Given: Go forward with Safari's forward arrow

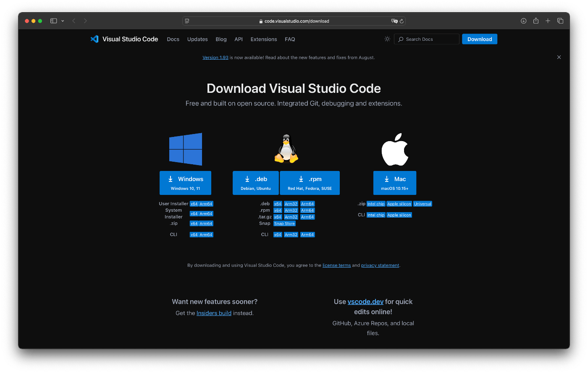Looking at the screenshot, I should pyautogui.click(x=85, y=21).
